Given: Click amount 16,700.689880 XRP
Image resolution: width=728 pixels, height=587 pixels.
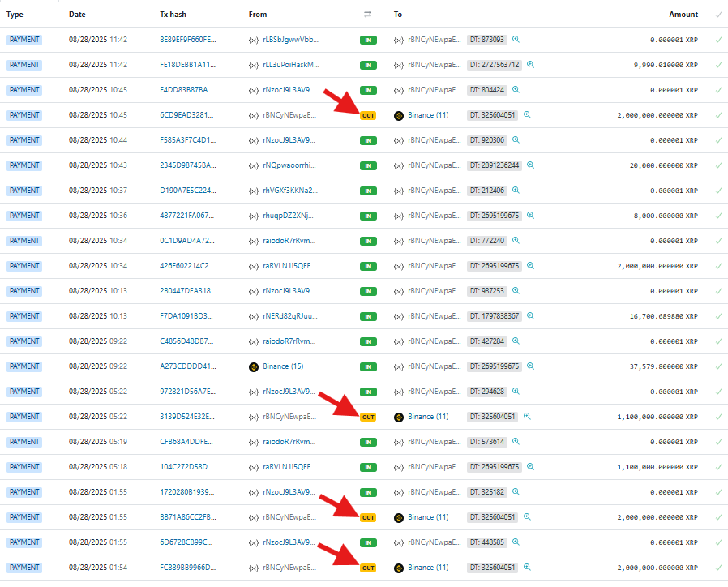Looking at the screenshot, I should point(664,316).
